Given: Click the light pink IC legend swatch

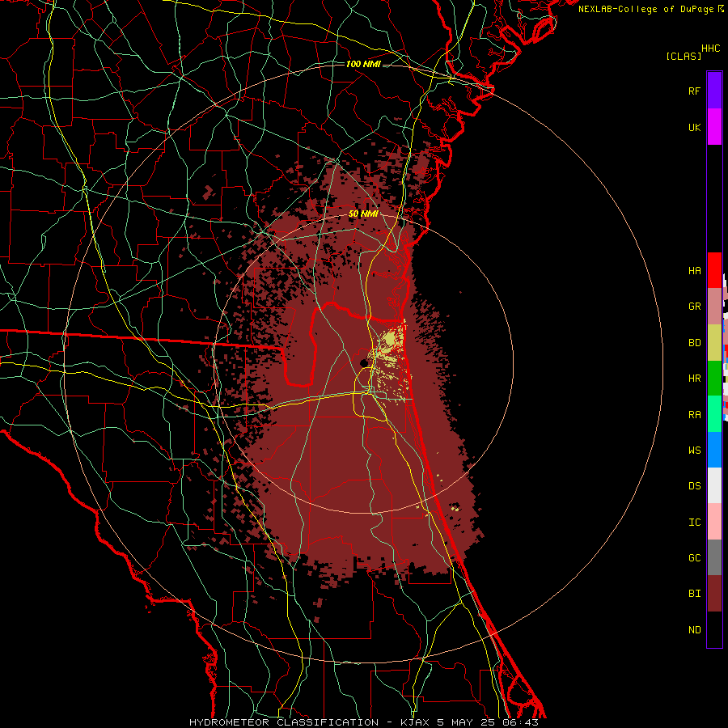Looking at the screenshot, I should click(714, 522).
